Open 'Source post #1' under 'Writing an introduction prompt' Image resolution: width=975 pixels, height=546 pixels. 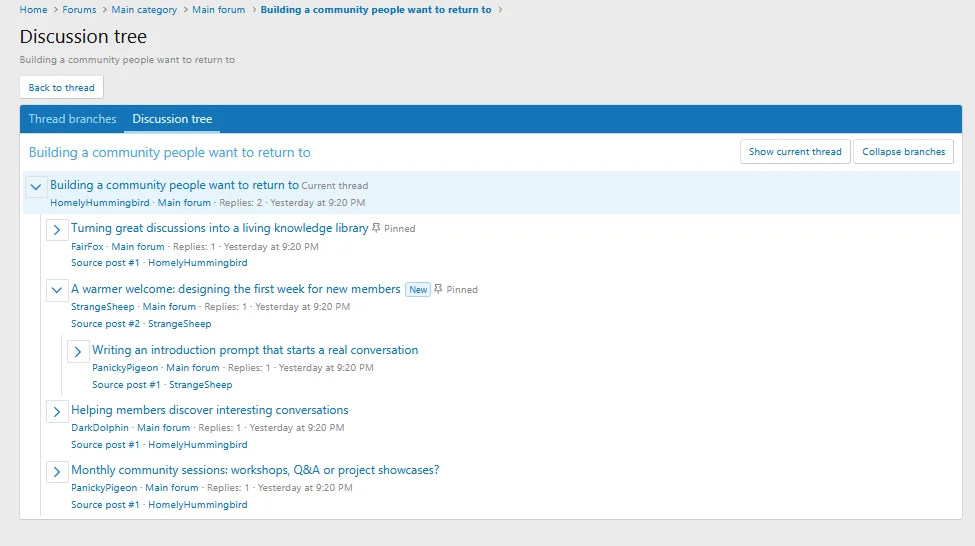point(126,385)
